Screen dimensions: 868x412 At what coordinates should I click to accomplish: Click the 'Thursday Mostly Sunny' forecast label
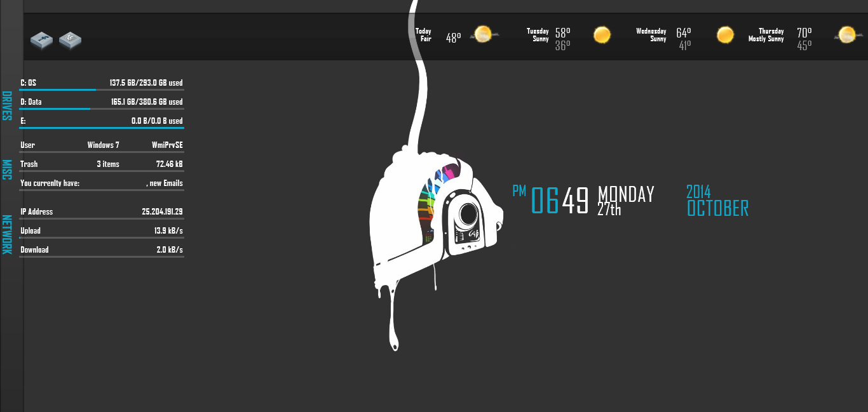coord(766,35)
